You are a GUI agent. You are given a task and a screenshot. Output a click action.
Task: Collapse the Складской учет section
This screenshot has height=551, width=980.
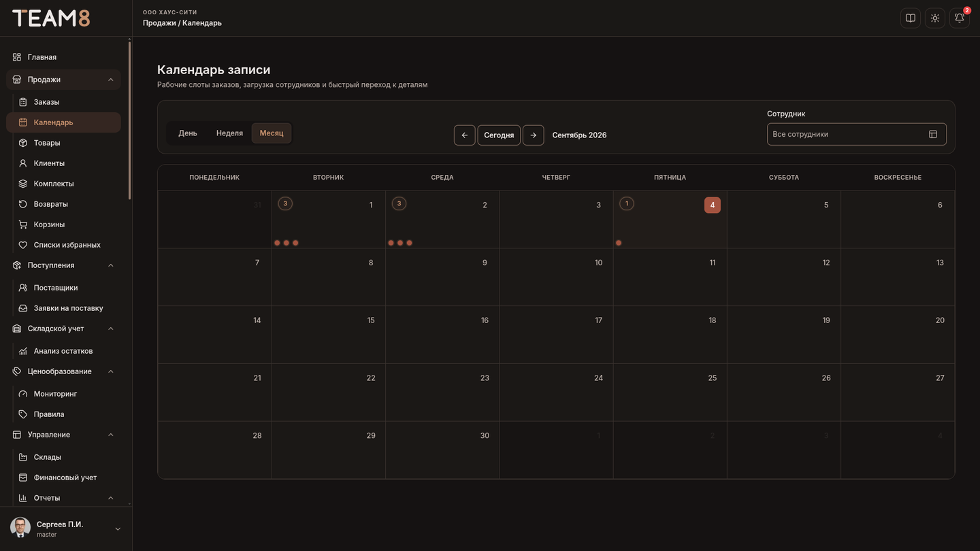63,329
